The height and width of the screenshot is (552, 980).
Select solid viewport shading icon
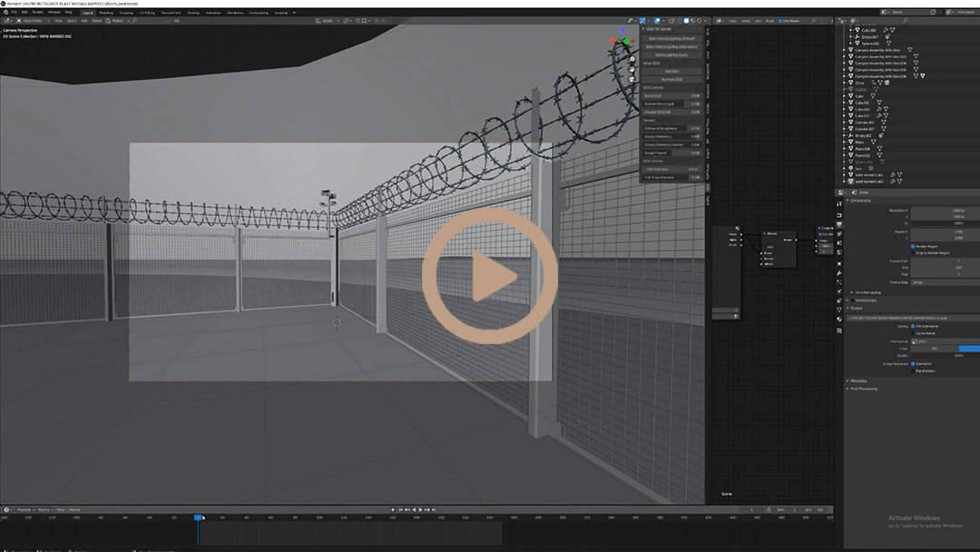pyautogui.click(x=687, y=20)
